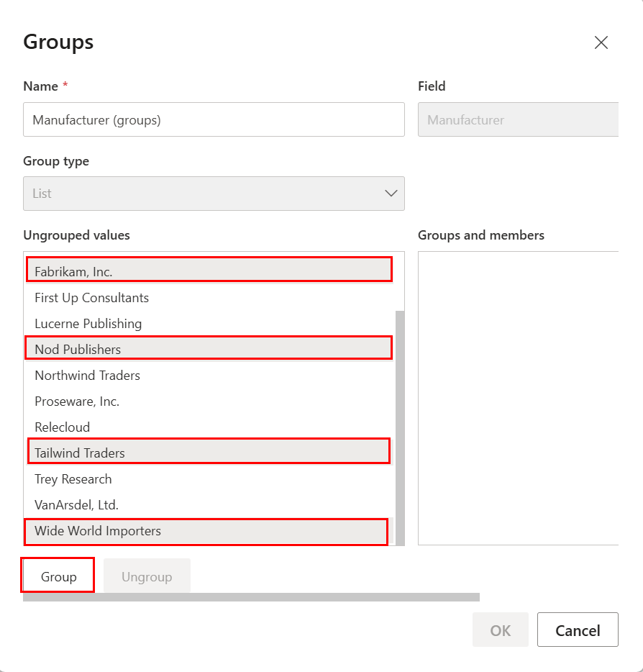Expand the Group type dropdown chevron
This screenshot has height=672, width=643.
391,194
